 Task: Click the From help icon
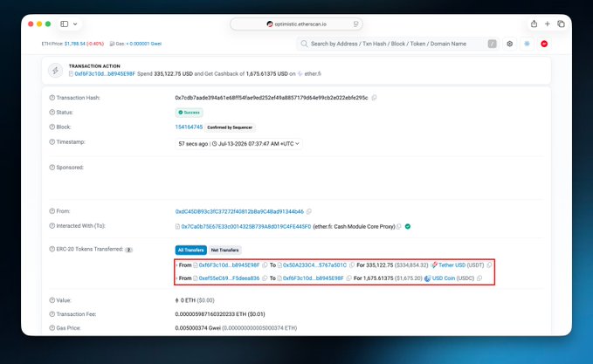click(x=52, y=211)
